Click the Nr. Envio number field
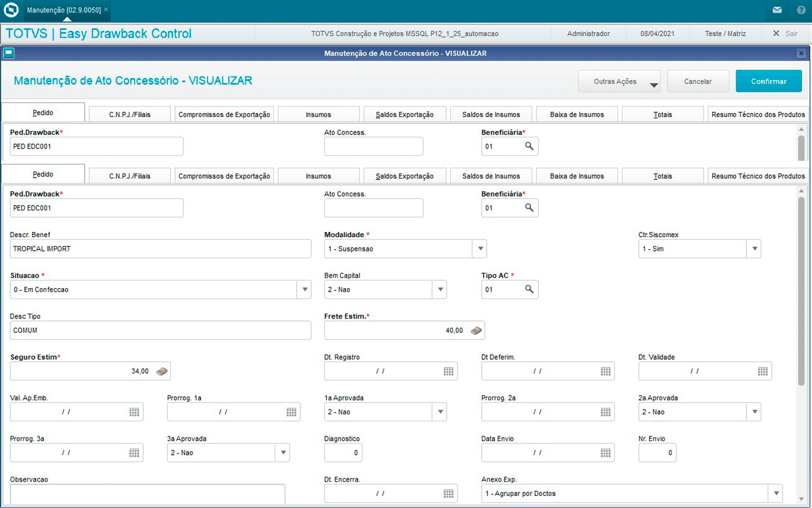The height and width of the screenshot is (508, 812). coord(657,452)
